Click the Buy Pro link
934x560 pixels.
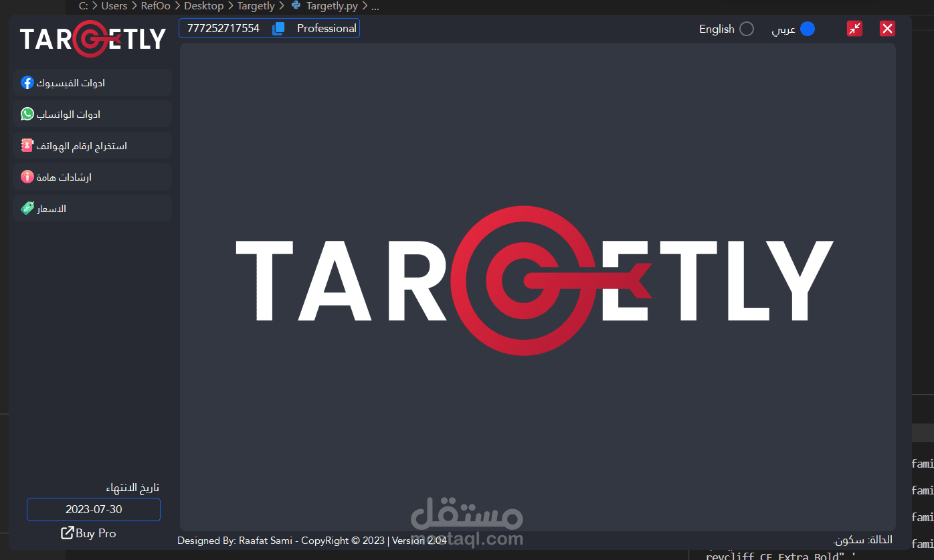88,533
